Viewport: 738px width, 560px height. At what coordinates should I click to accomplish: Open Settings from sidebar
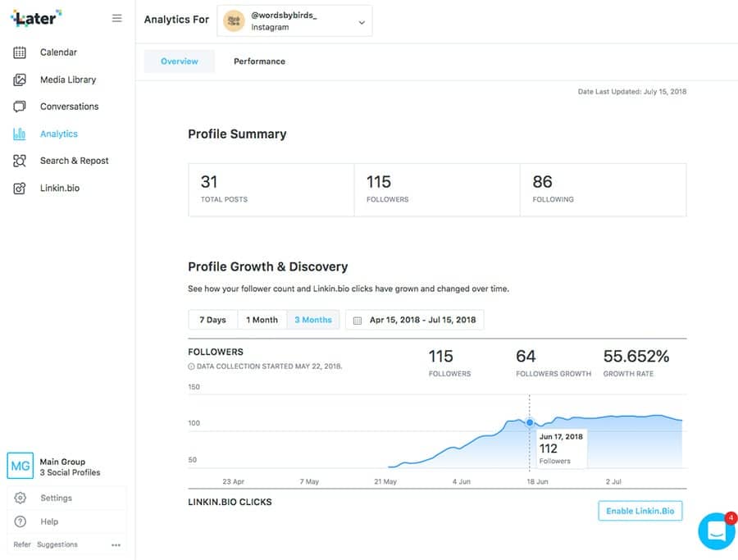pyautogui.click(x=56, y=498)
